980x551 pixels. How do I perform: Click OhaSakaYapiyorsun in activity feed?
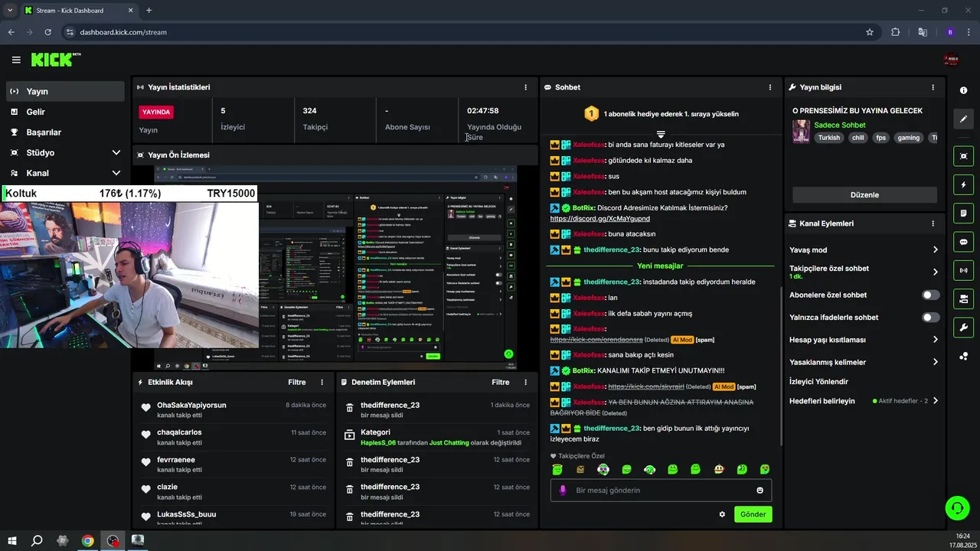[191, 405]
